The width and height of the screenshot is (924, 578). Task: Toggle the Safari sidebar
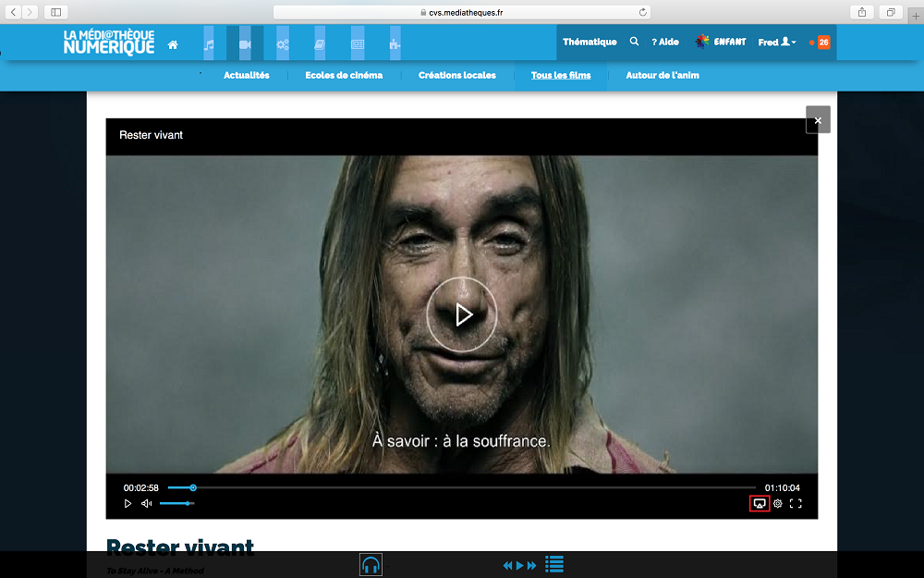tap(56, 12)
